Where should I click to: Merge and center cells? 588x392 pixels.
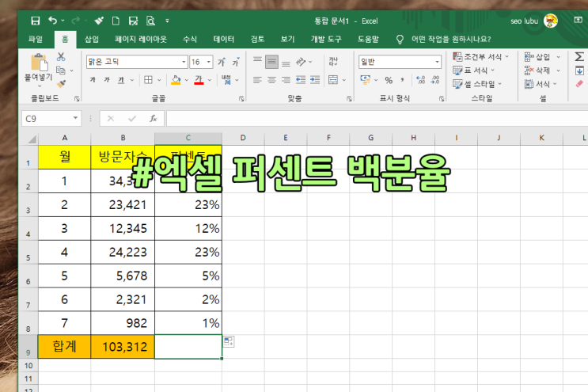(x=333, y=80)
